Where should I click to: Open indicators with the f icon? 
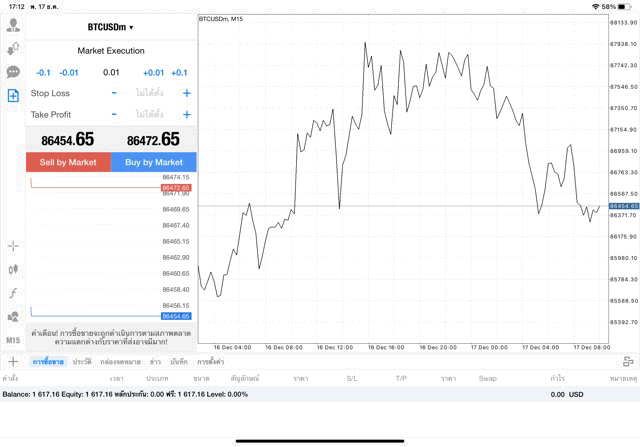[x=13, y=293]
